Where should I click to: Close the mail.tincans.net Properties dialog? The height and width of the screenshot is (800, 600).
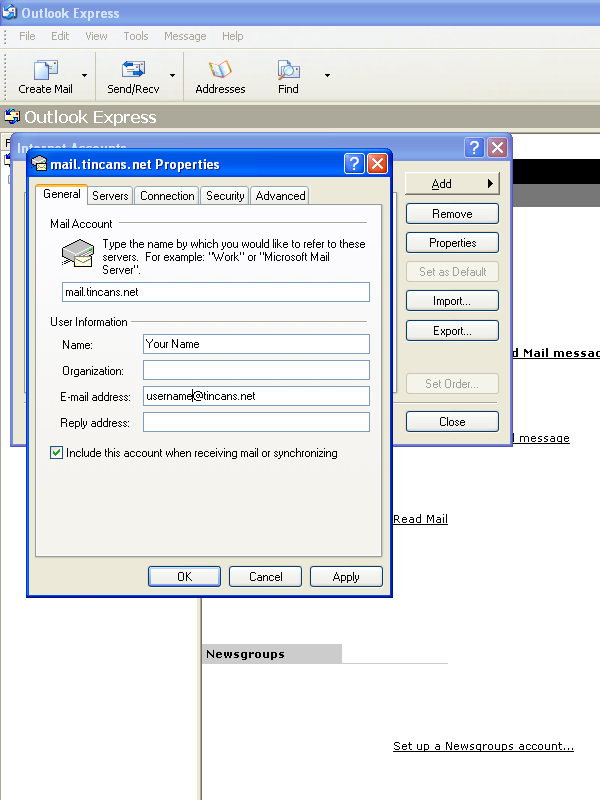click(378, 164)
